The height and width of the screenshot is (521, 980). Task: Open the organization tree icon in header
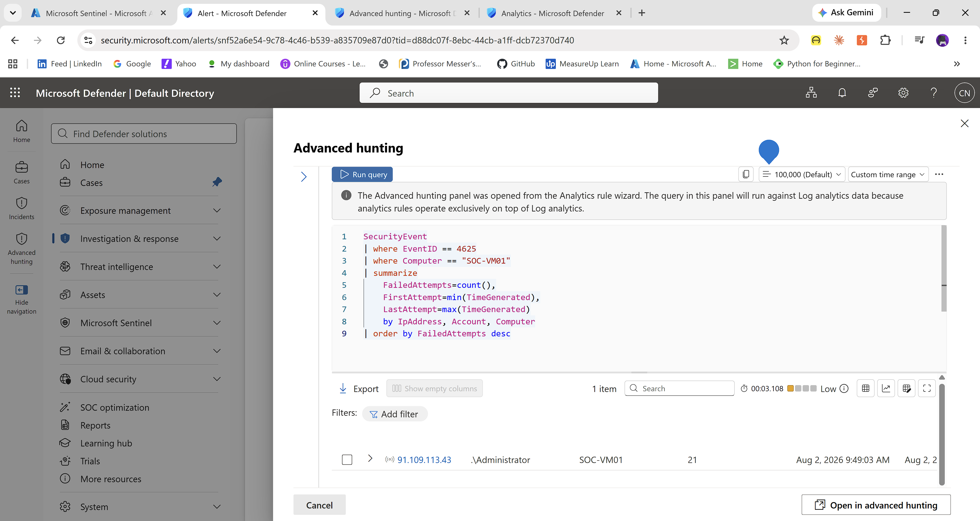pos(811,93)
